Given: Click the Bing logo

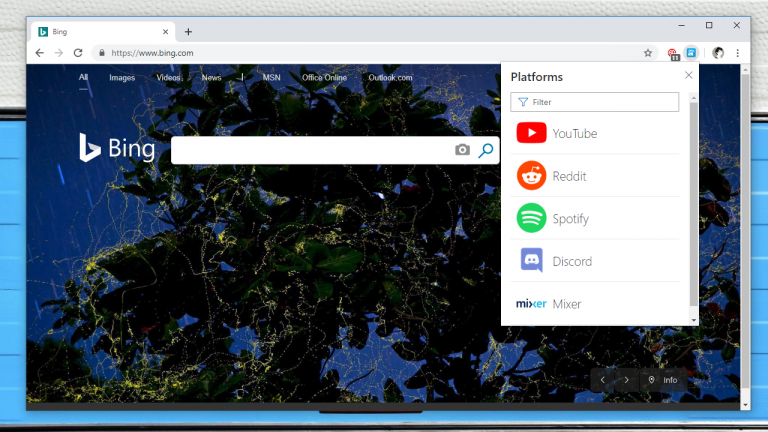Looking at the screenshot, I should [x=117, y=147].
